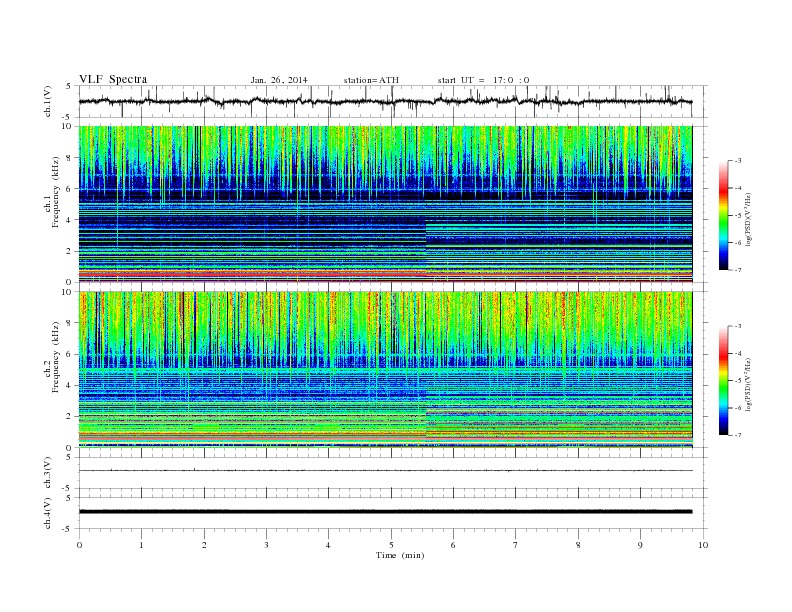Click the "-6" label on ch.2 colorbar
792x612 pixels.
coord(738,408)
